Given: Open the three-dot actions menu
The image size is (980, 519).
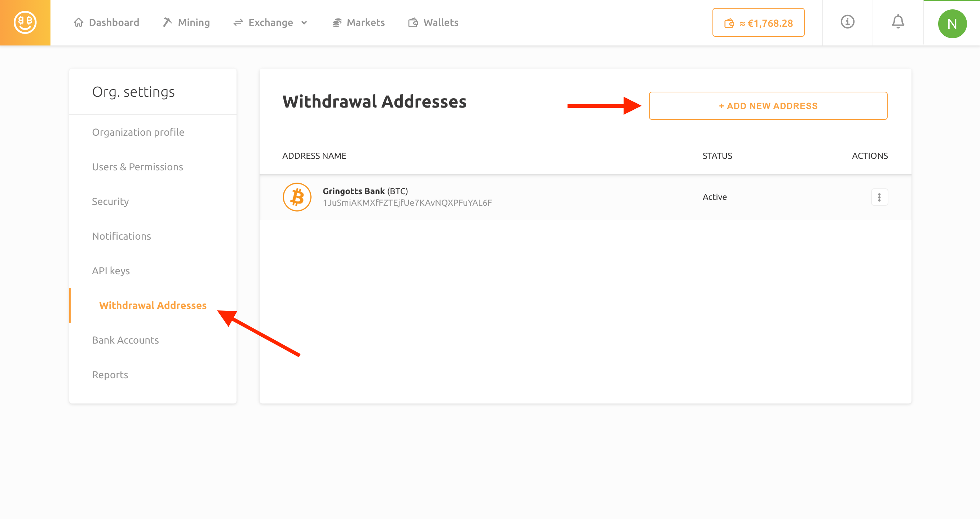Looking at the screenshot, I should click(879, 197).
